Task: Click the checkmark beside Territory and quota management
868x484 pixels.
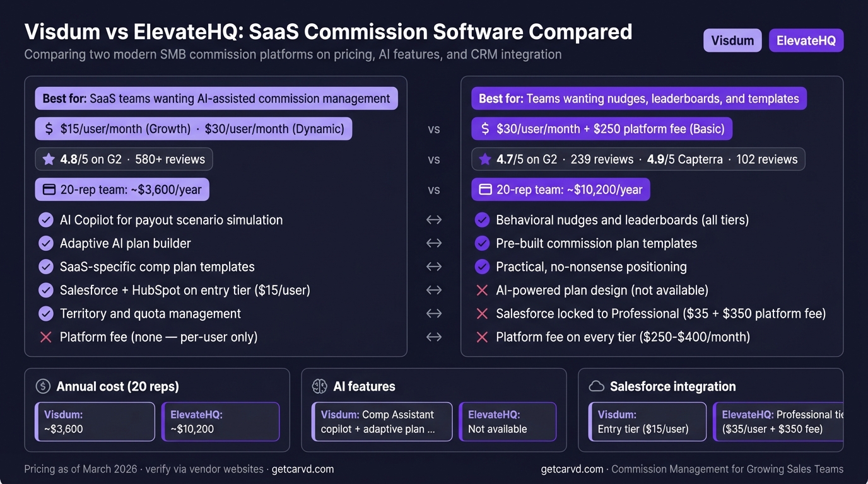Action: [46, 313]
